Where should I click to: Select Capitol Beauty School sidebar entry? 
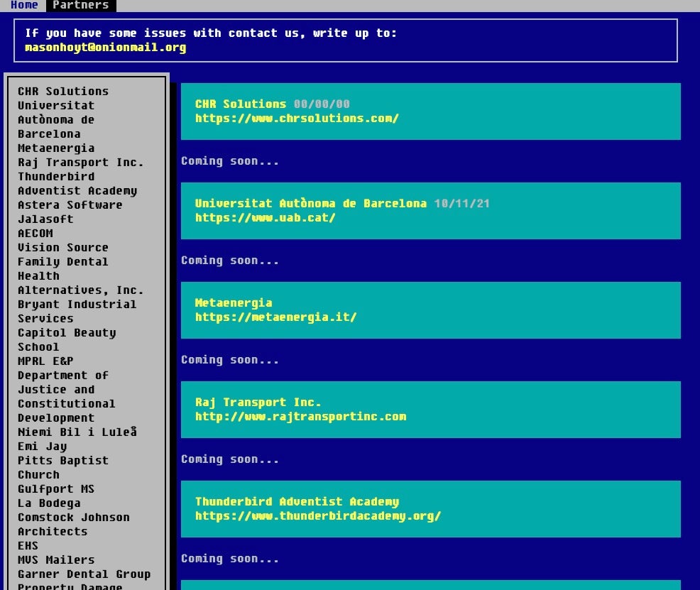click(66, 339)
